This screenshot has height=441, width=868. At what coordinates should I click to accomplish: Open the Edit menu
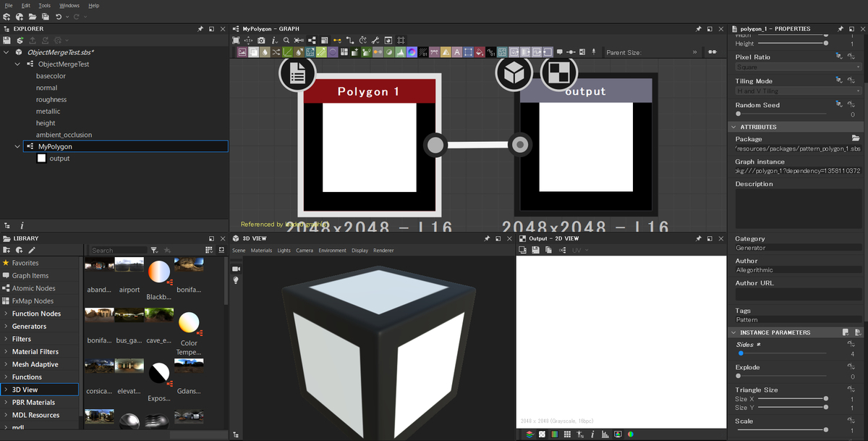click(x=26, y=5)
